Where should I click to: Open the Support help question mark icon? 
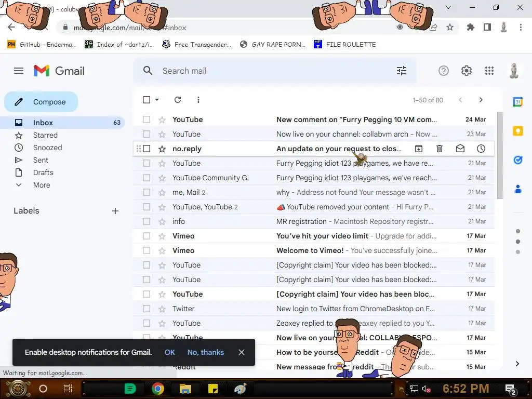[444, 71]
